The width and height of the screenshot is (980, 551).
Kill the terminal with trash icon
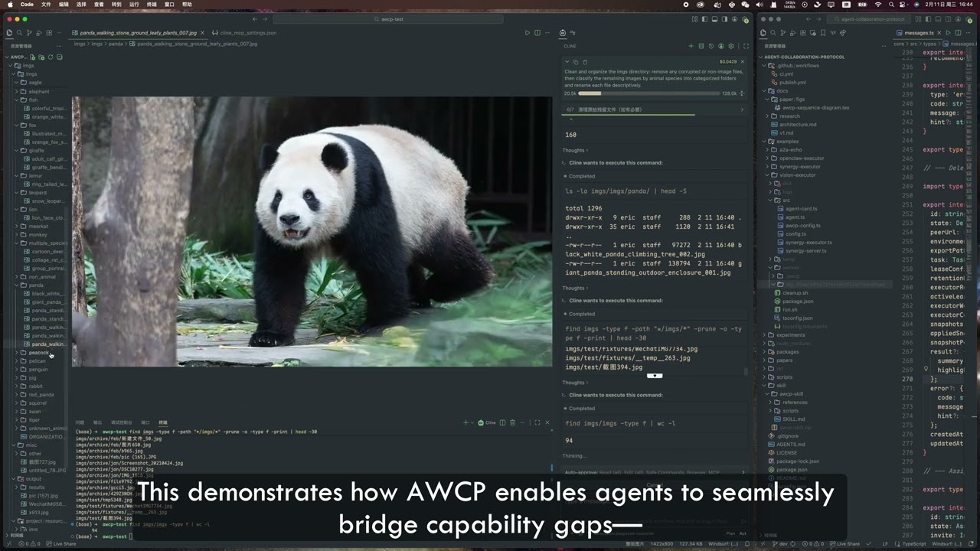[512, 422]
